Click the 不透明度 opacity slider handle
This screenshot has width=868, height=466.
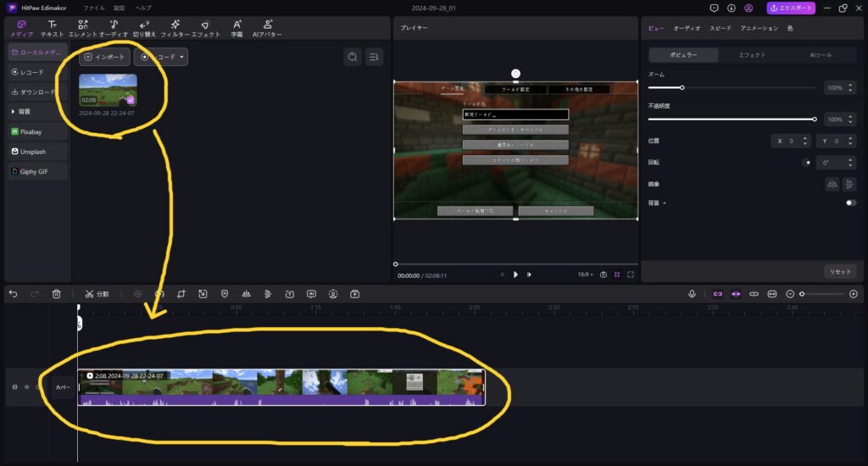click(815, 119)
